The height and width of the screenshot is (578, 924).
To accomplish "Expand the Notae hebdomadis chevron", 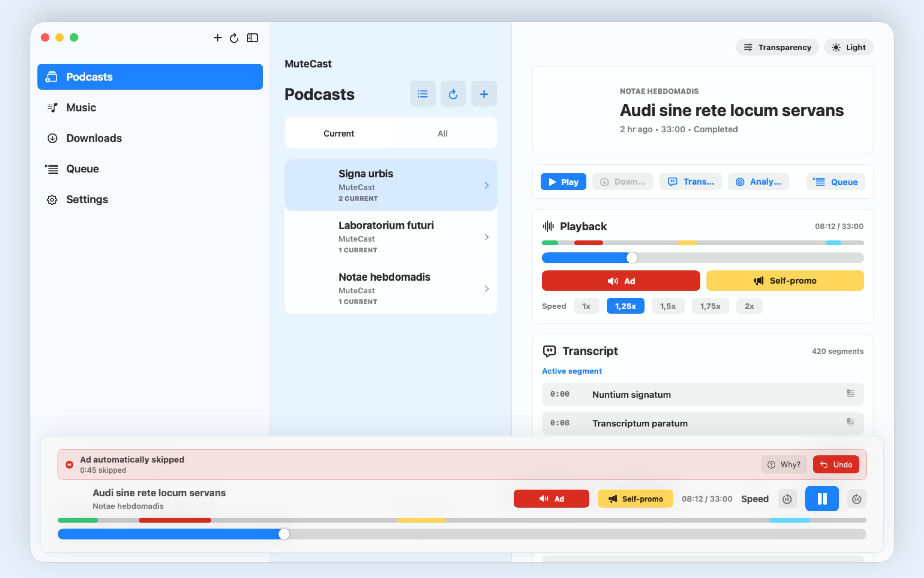I will 486,289.
